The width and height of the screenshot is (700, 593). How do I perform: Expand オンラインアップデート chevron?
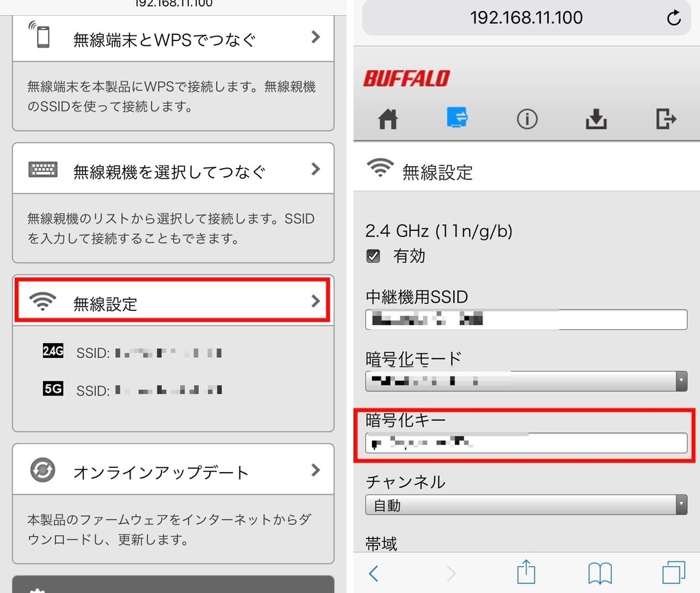point(316,470)
